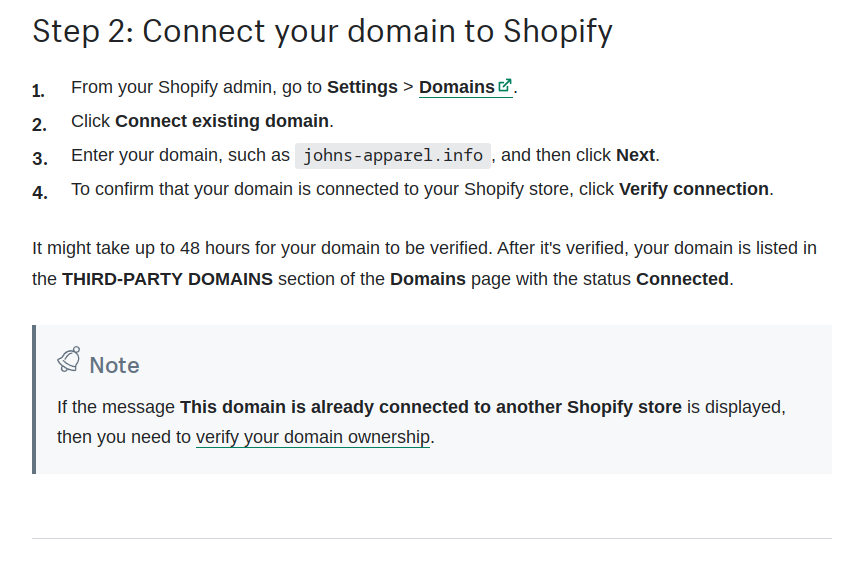Click the list number 1 marker

click(x=38, y=91)
